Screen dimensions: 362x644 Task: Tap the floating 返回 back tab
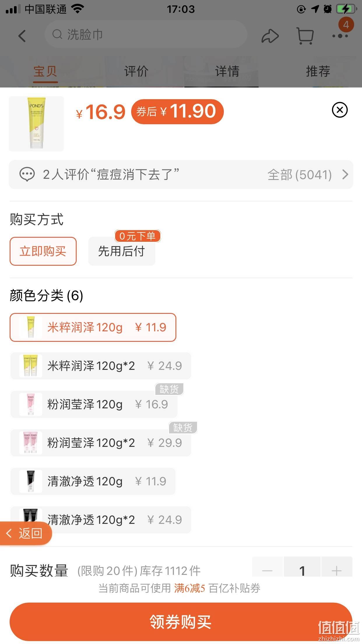(26, 533)
